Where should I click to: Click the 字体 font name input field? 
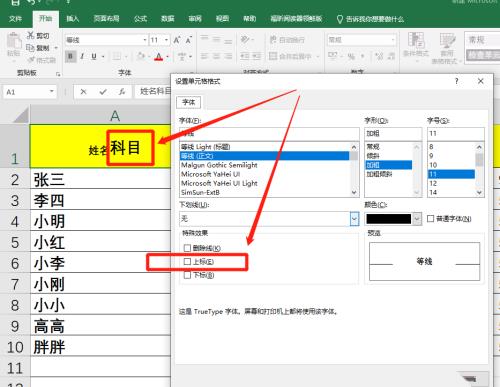[x=269, y=134]
